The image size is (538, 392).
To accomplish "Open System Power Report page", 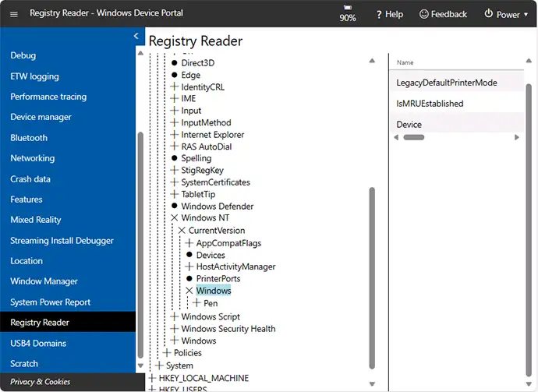I will coord(51,302).
